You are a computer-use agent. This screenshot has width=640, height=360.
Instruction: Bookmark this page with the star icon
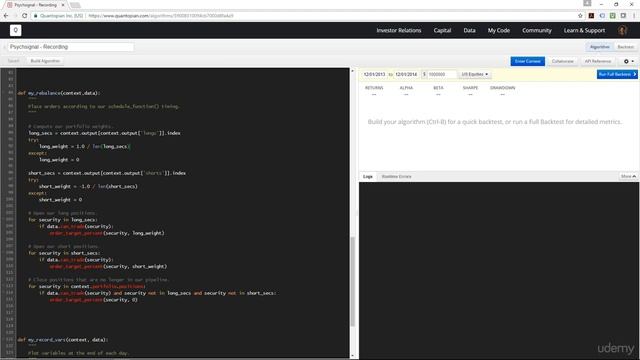(580, 16)
